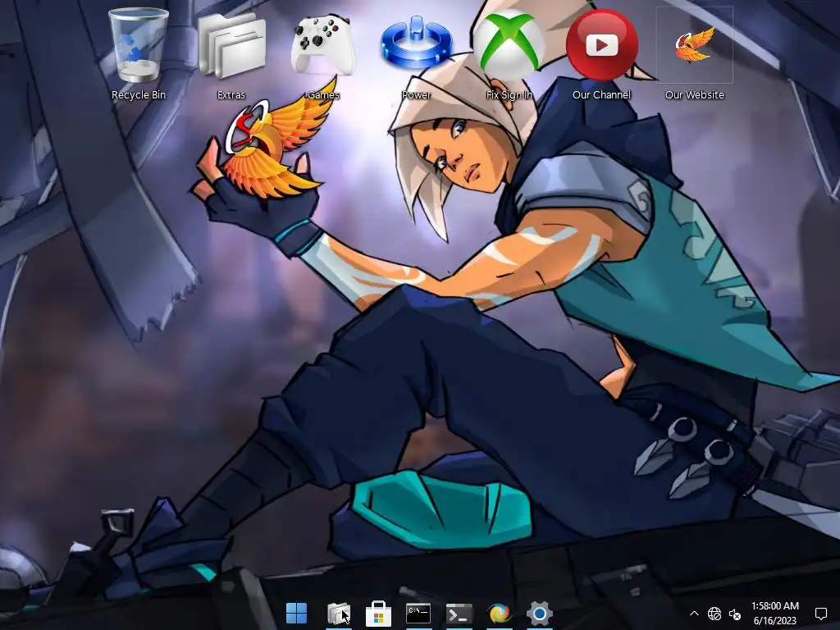Click the network globe tray icon

click(714, 614)
